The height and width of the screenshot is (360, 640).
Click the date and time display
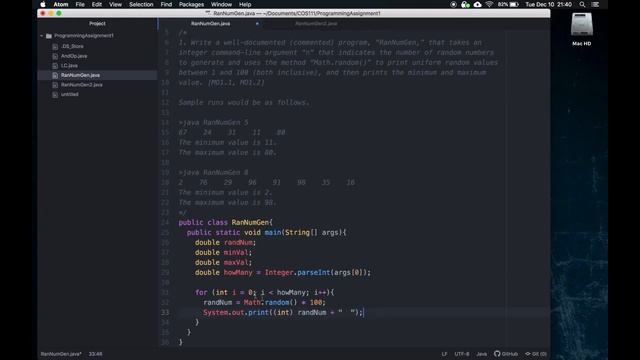point(548,4)
